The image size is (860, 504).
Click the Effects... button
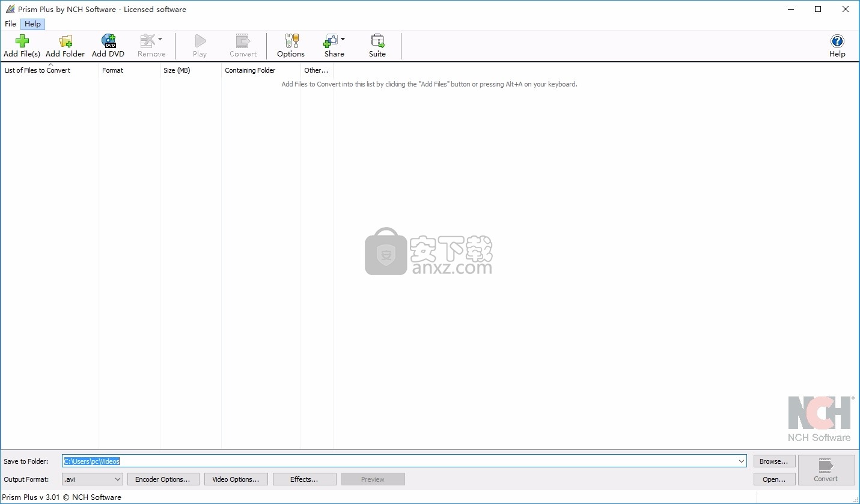click(305, 479)
